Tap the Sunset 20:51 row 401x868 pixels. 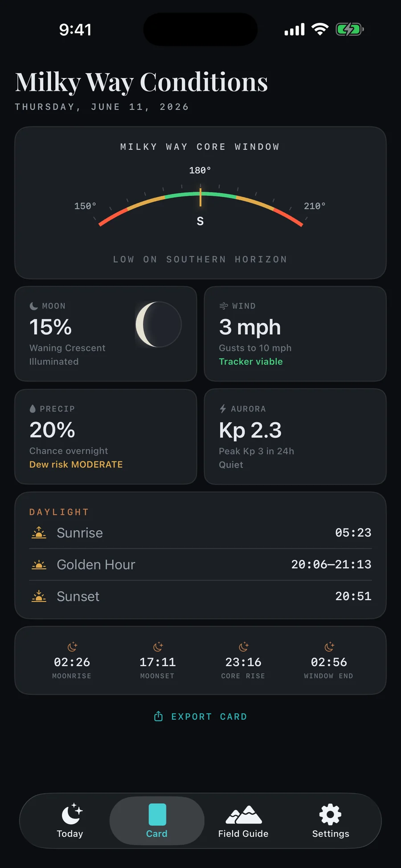[x=200, y=596]
